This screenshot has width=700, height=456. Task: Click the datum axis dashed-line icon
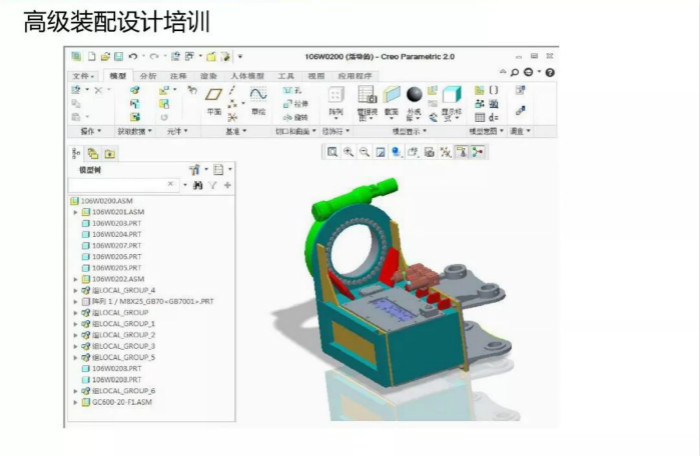coord(232,90)
